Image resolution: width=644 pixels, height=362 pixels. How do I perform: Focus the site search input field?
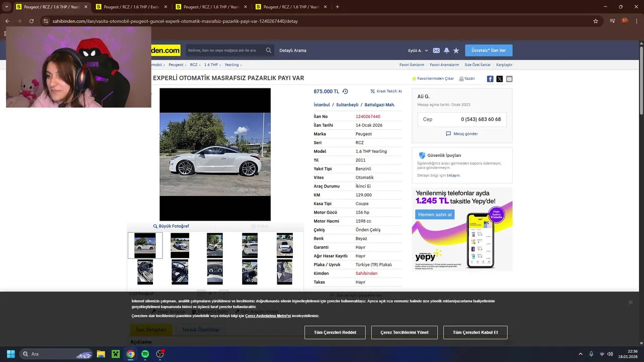point(225,50)
